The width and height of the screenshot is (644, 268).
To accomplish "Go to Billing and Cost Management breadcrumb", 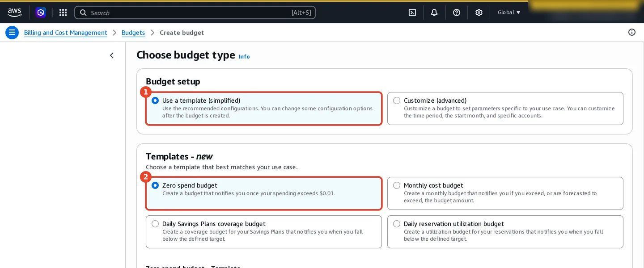I will pos(66,33).
